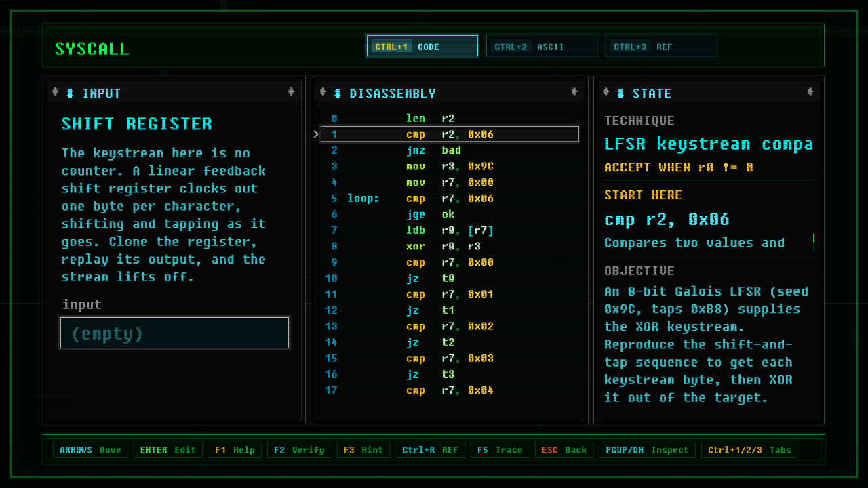This screenshot has height=488, width=868.
Task: Click the current-line arrow marker at line 1
Action: click(x=316, y=134)
